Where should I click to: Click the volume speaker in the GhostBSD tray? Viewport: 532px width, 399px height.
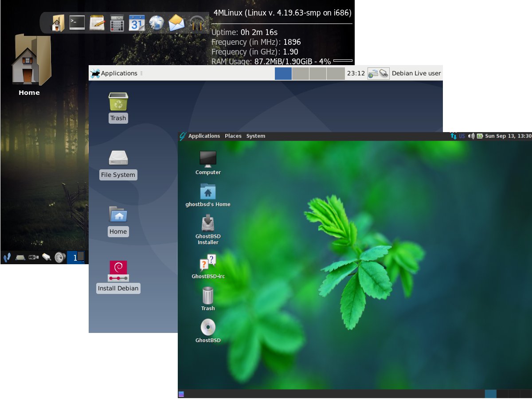tap(471, 136)
